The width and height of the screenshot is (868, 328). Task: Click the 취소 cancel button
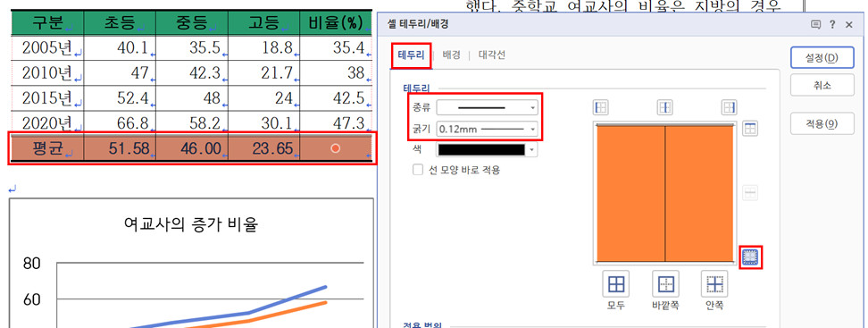[x=822, y=86]
